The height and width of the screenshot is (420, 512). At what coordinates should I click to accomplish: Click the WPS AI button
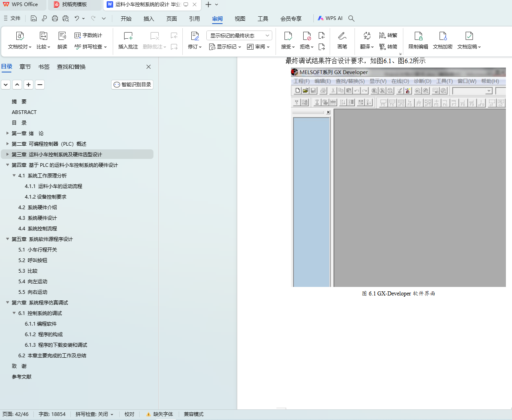(330, 18)
